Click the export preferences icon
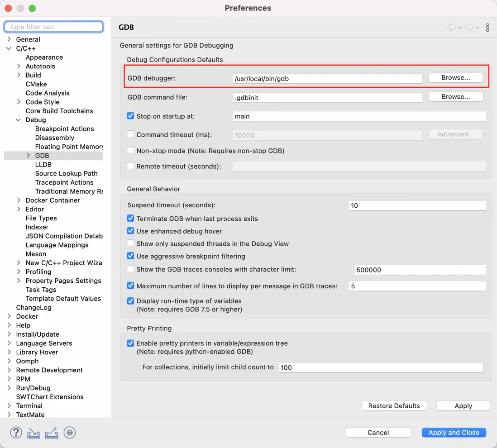The height and width of the screenshot is (448, 497). pos(52,433)
